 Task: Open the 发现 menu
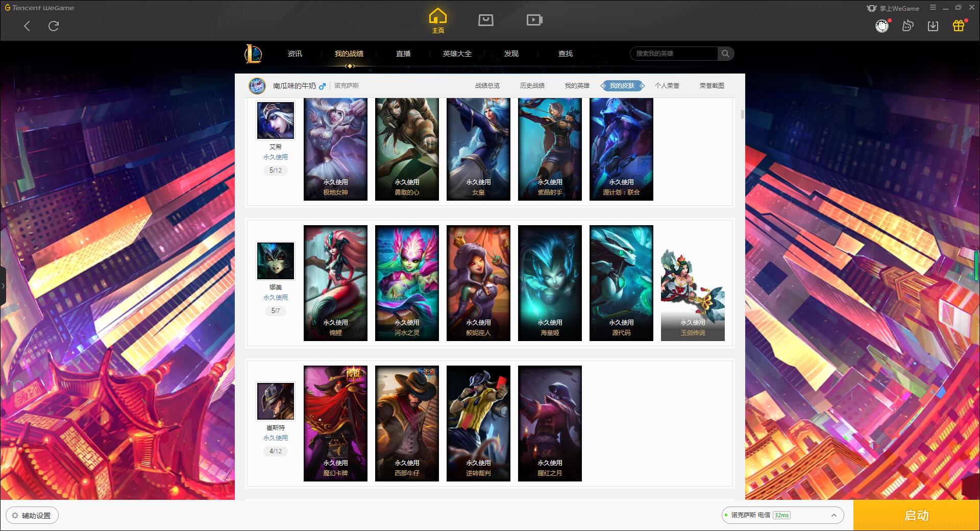click(511, 54)
